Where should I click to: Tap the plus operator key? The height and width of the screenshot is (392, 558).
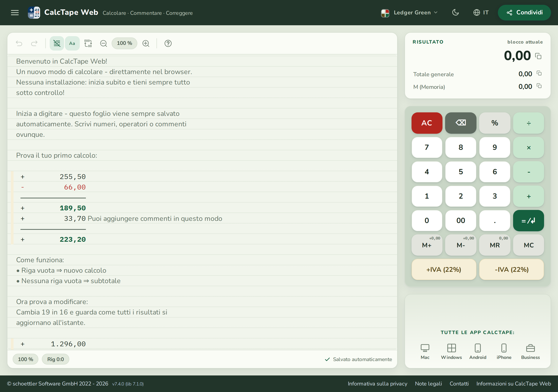coord(528,196)
